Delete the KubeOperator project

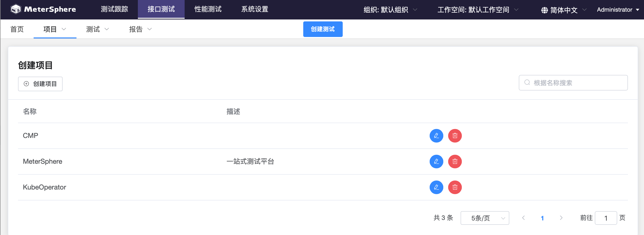[455, 187]
